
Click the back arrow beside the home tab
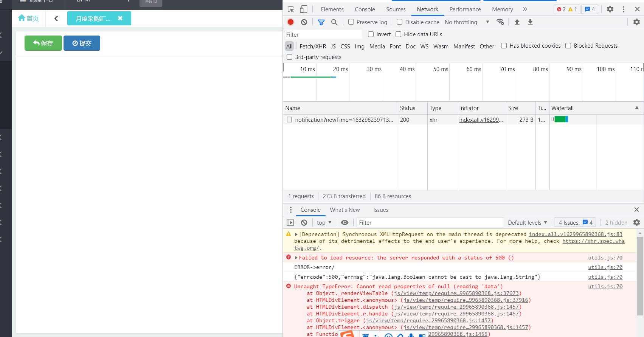56,19
